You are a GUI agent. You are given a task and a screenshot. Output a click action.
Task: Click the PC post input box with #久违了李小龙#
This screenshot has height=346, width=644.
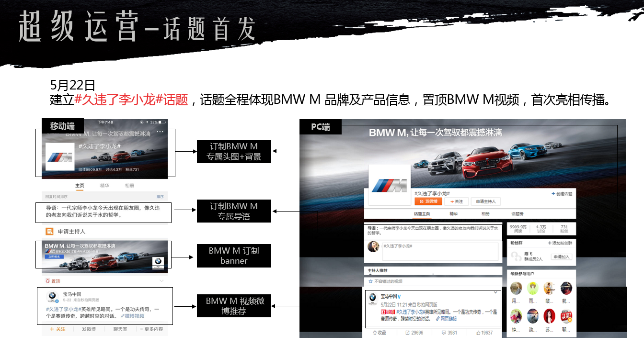tap(439, 251)
